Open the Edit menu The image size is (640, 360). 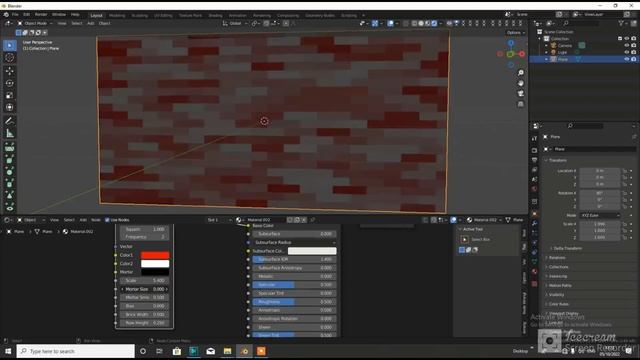pos(27,14)
